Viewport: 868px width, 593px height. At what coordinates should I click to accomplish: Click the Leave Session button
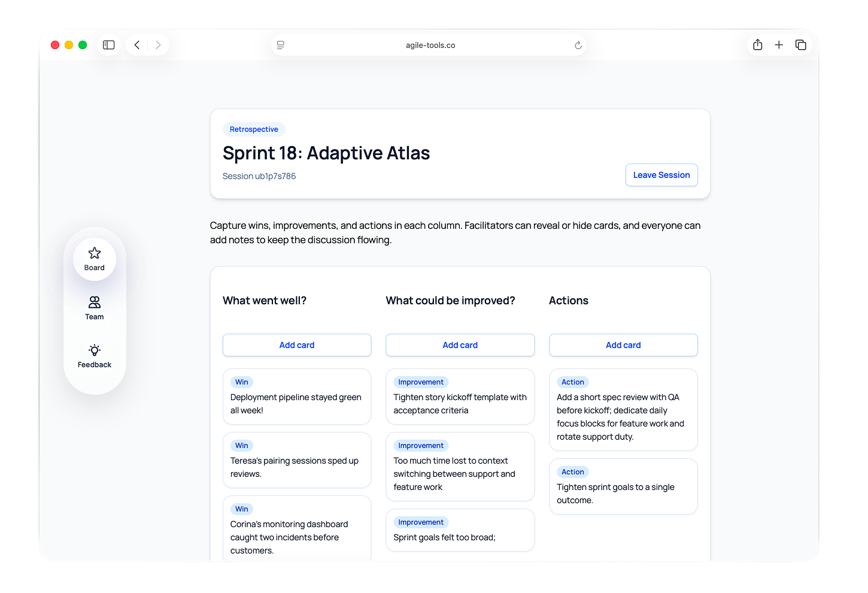(661, 175)
